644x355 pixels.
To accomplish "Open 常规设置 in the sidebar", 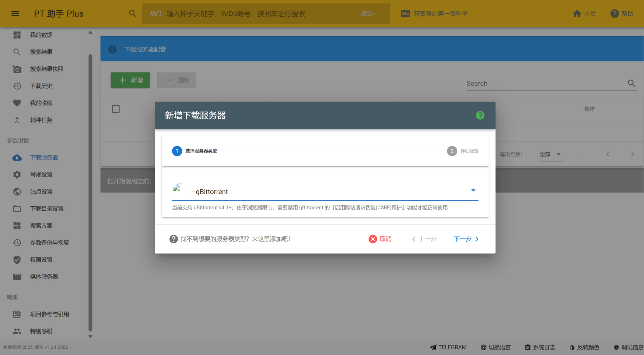I will (41, 175).
